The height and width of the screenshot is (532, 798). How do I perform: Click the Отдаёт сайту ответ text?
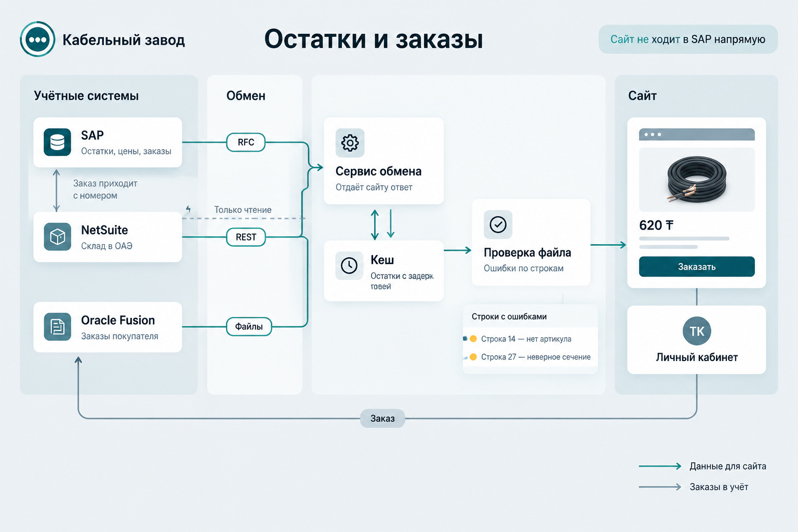(x=374, y=187)
